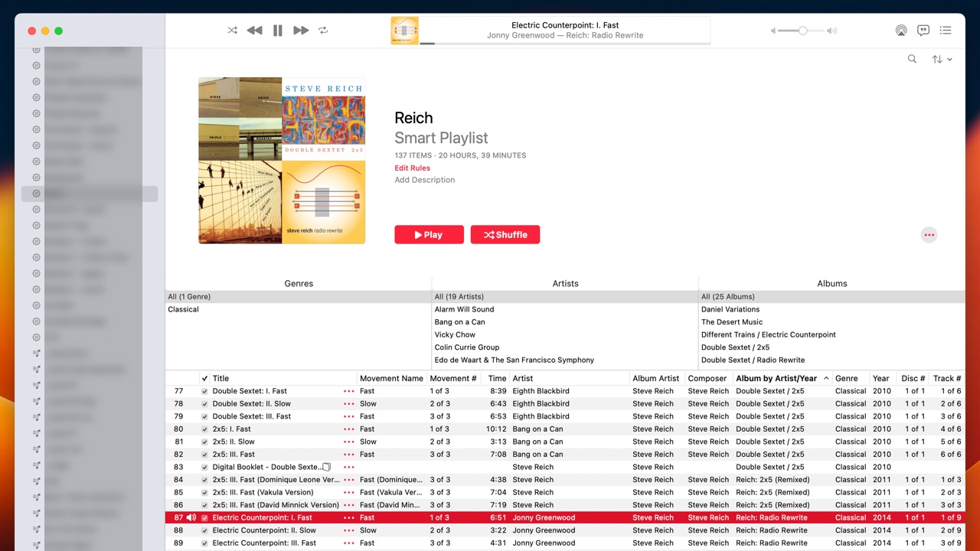Sort by Artist column header
This screenshot has height=551, width=980.
(x=570, y=378)
